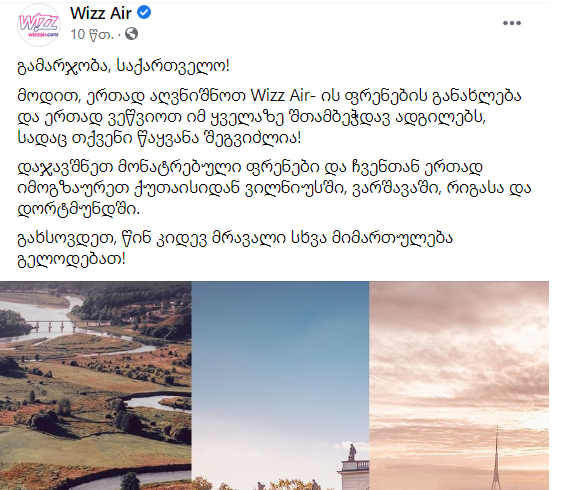The image size is (581, 490).
Task: Click the Wizz Air text inside the post body
Action: (280, 96)
